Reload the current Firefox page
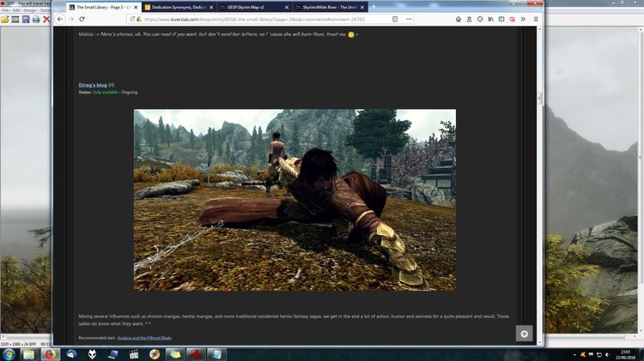Image resolution: width=644 pixels, height=361 pixels. pyautogui.click(x=82, y=19)
